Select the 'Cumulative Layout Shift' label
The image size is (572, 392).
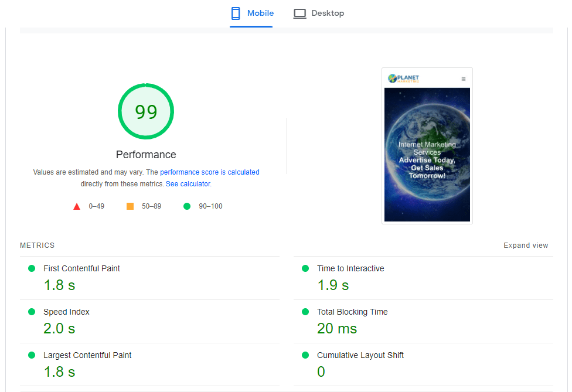[360, 355]
